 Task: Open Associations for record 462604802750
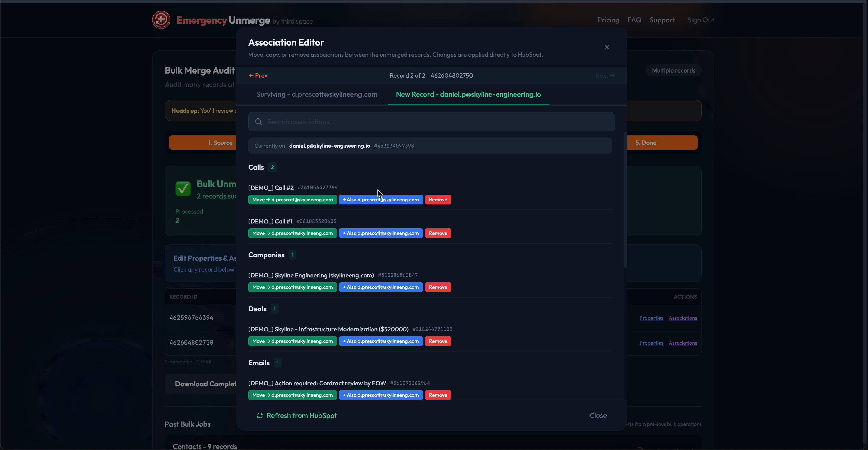tap(683, 343)
